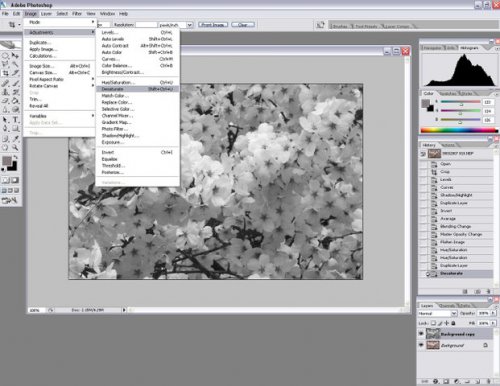Image resolution: width=500 pixels, height=386 pixels.
Task: Open the Mode submenu
Action: click(x=59, y=22)
